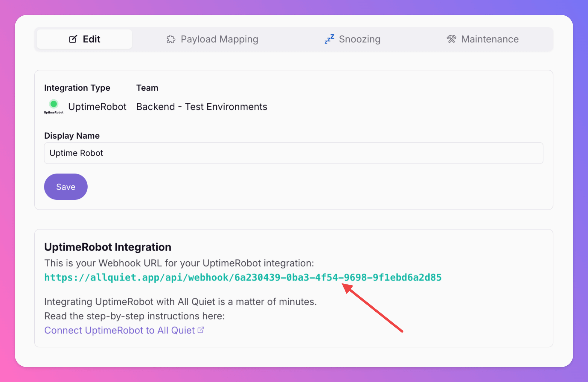Screen dimensions: 588x382
Task: Go to the Snoozing tab
Action: point(359,39)
